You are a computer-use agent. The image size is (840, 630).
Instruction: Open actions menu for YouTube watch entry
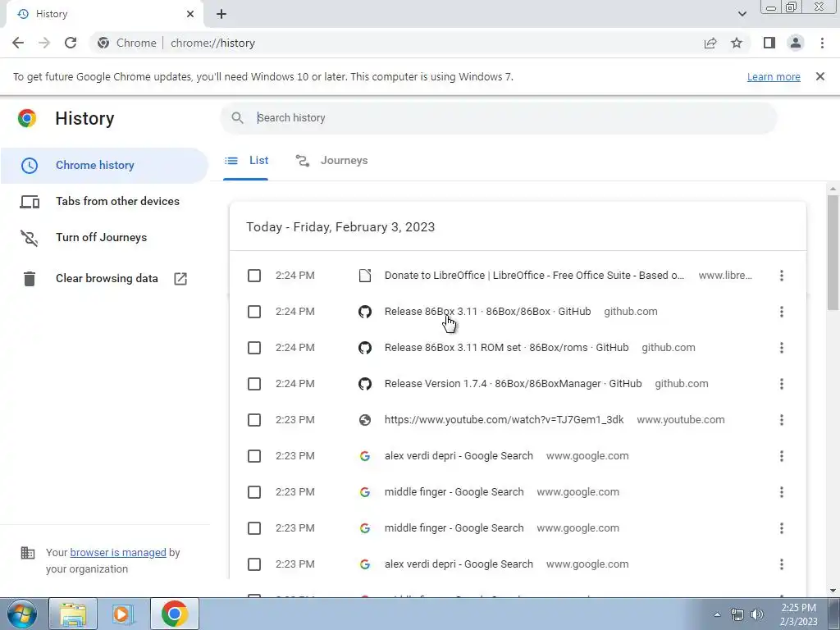click(782, 420)
